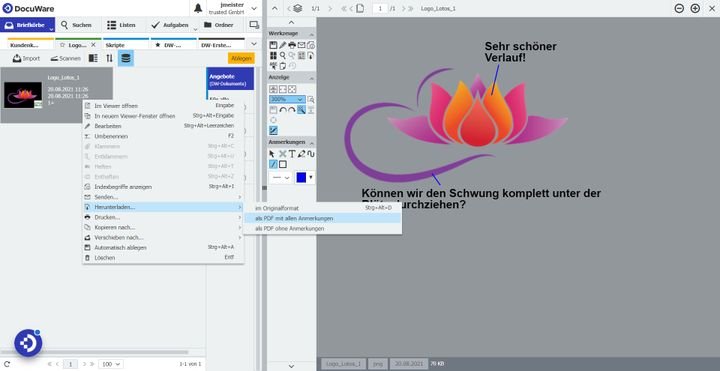Toggle the star on Logo tab

(62, 45)
